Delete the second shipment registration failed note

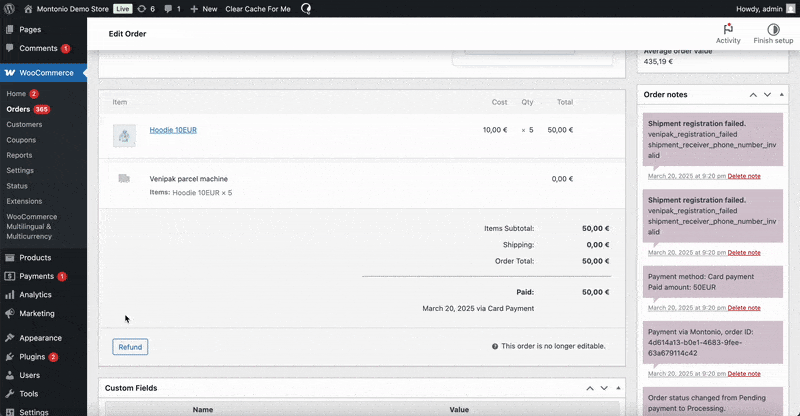tap(744, 253)
